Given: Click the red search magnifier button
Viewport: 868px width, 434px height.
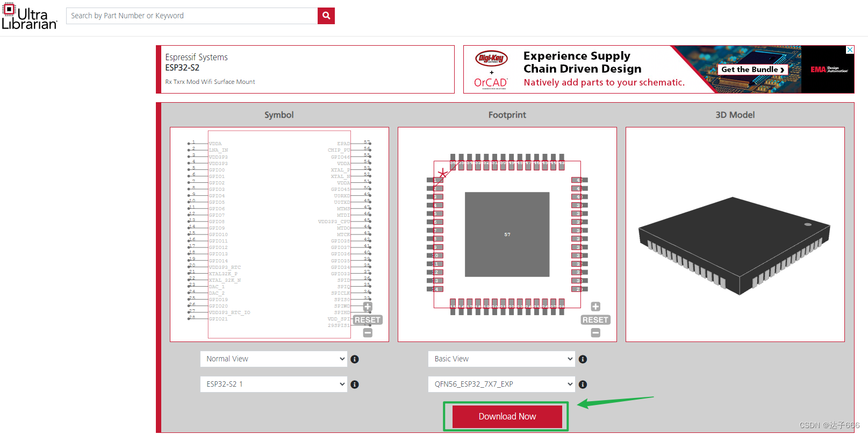Looking at the screenshot, I should pos(326,16).
